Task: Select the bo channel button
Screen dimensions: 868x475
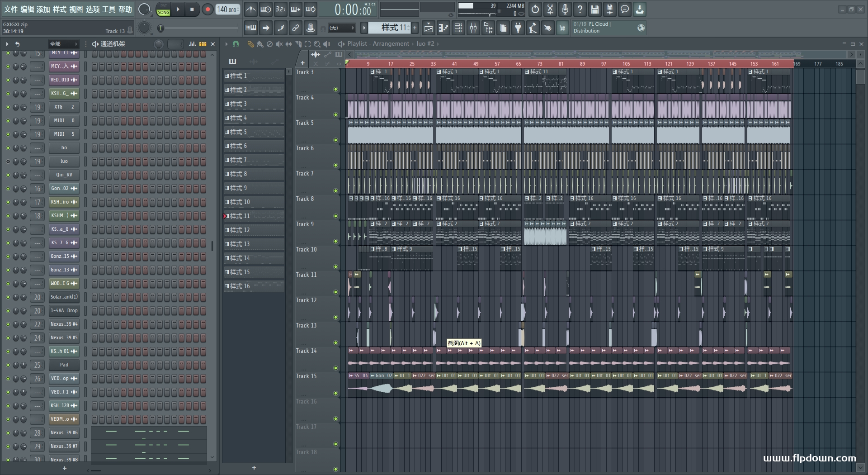Action: [x=64, y=148]
